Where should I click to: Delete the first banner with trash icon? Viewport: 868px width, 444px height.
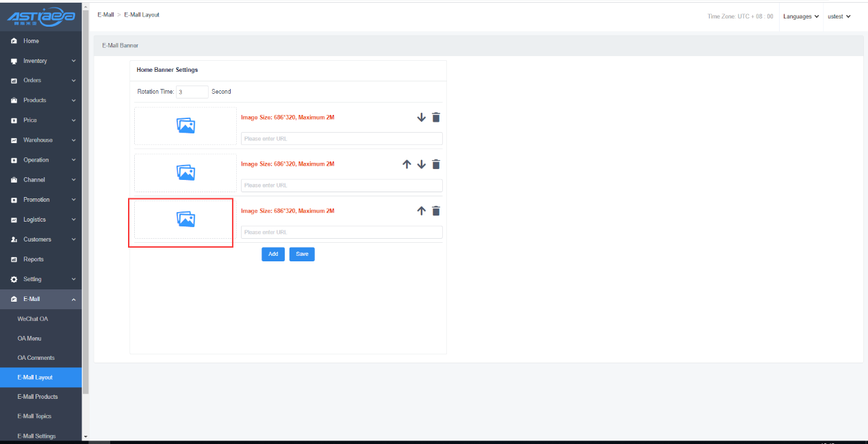(x=436, y=117)
